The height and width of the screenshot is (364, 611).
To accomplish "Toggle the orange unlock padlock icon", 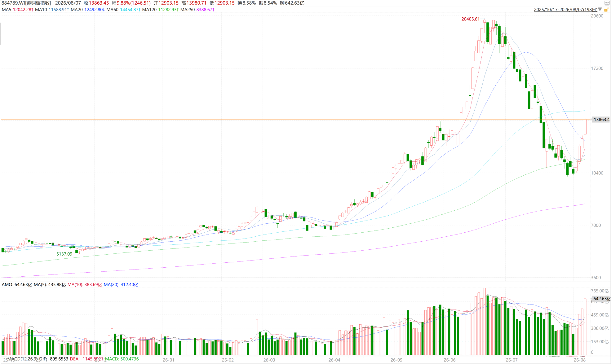I will pyautogui.click(x=606, y=10).
